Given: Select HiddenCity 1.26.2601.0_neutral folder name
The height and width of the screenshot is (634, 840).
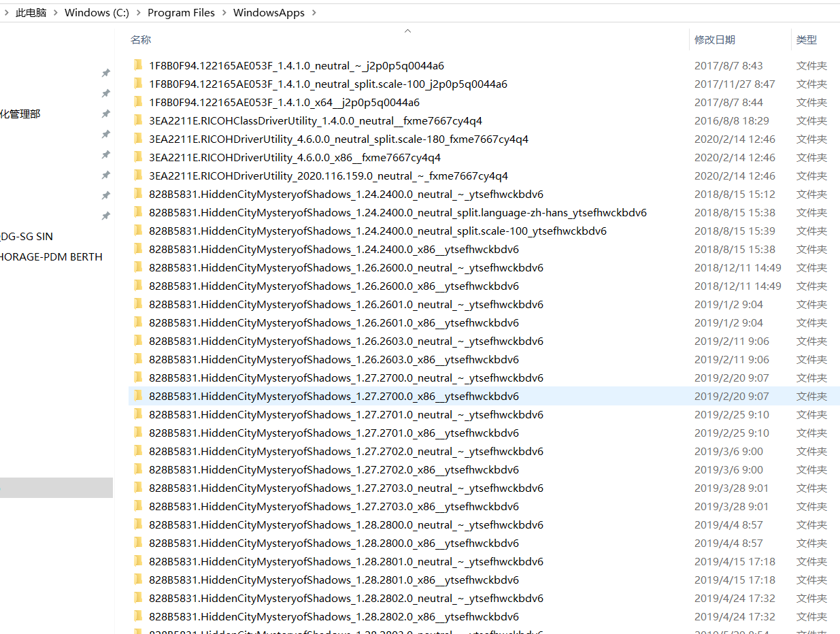Looking at the screenshot, I should coord(346,305).
